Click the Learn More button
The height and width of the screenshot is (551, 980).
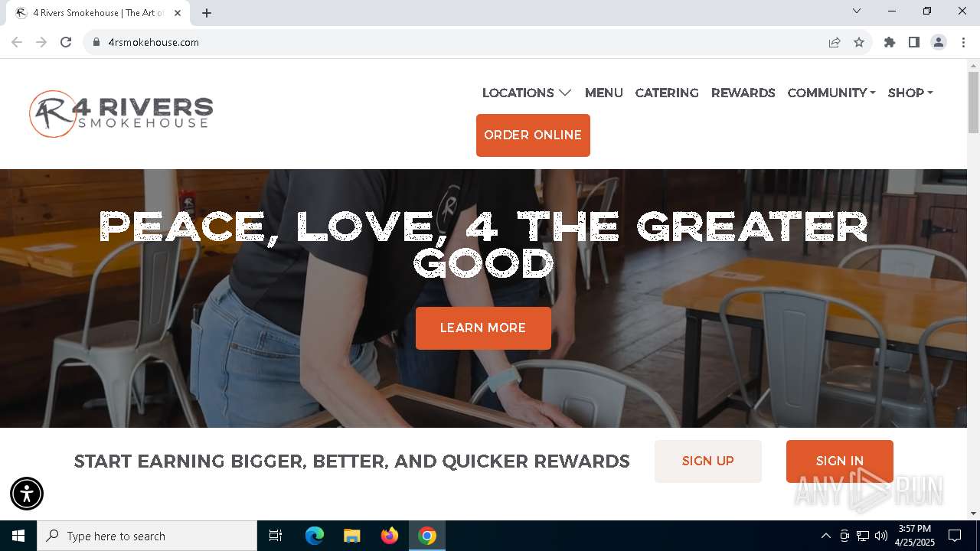[x=483, y=328]
